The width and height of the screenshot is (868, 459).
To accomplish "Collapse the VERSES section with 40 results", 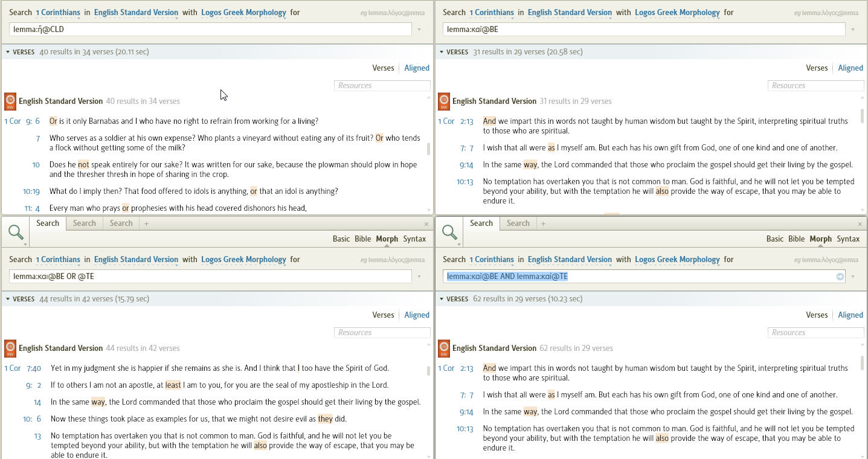I will [x=8, y=52].
